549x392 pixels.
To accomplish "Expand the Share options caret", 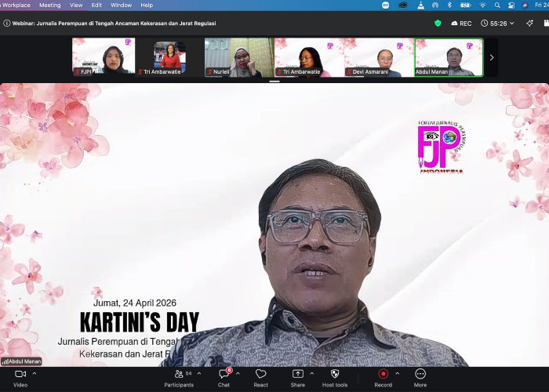I will (311, 373).
